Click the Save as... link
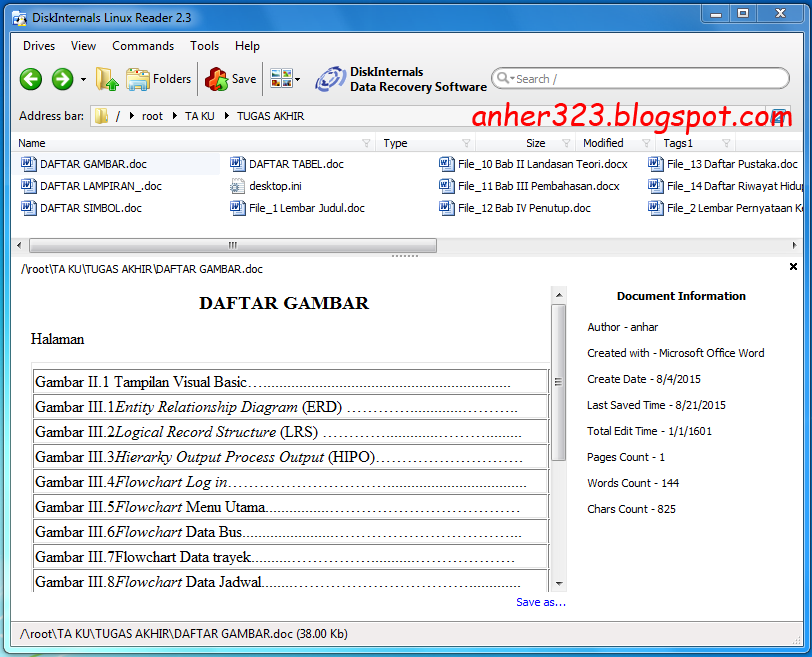 pyautogui.click(x=541, y=602)
